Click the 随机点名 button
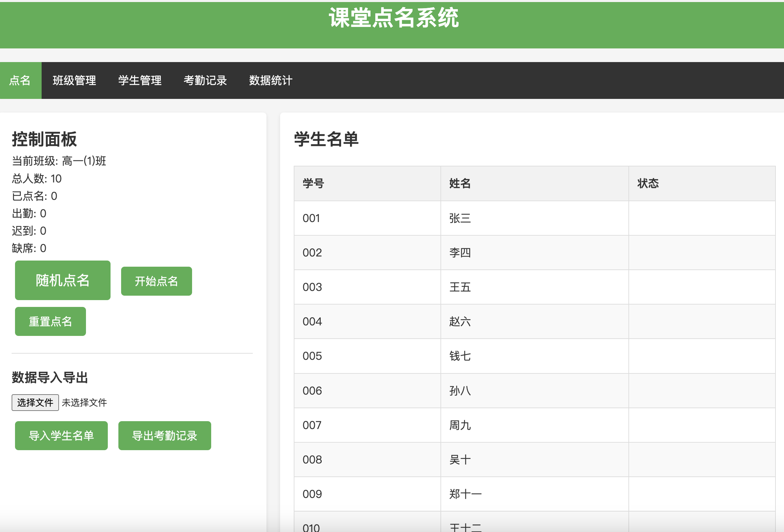 pyautogui.click(x=62, y=280)
